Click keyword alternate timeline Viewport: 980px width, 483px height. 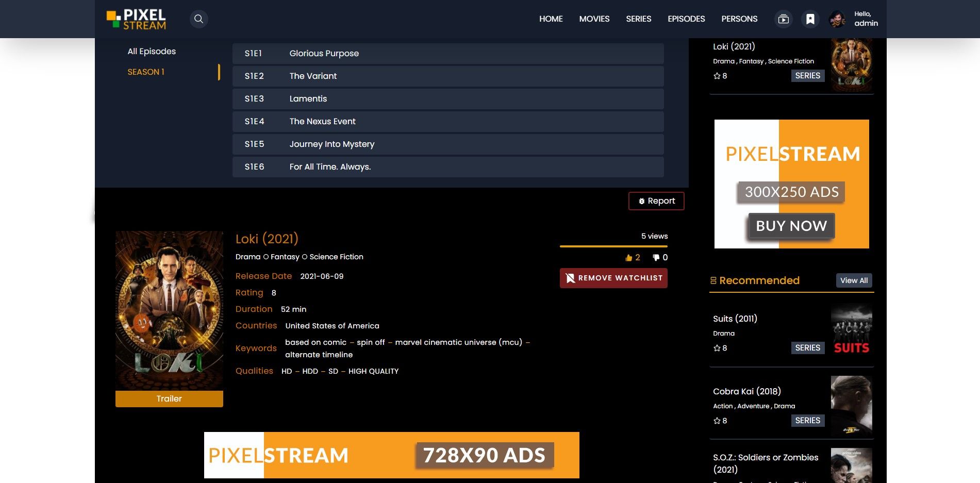tap(319, 355)
